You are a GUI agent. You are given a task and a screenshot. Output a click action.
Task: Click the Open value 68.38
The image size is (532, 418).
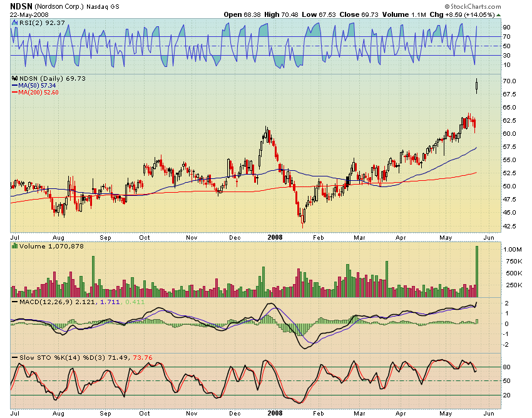tap(252, 14)
